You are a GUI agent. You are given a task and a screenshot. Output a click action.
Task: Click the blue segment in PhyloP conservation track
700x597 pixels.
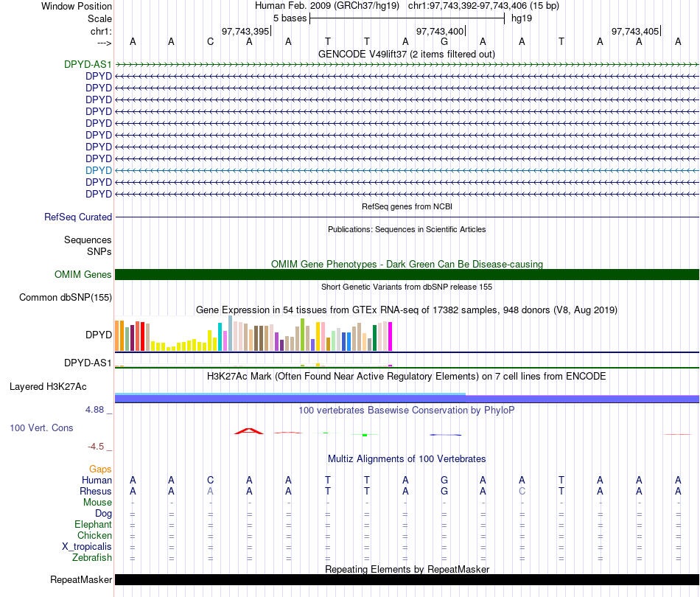pyautogui.click(x=446, y=434)
